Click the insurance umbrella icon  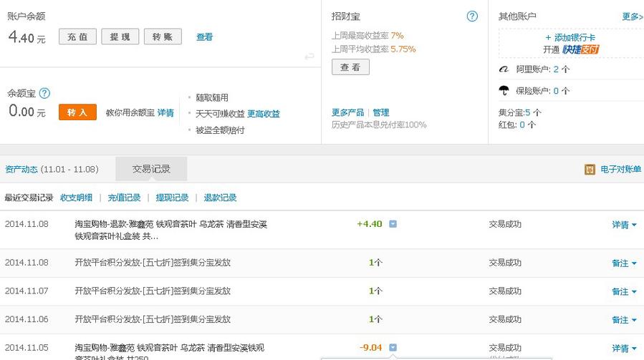coord(504,90)
